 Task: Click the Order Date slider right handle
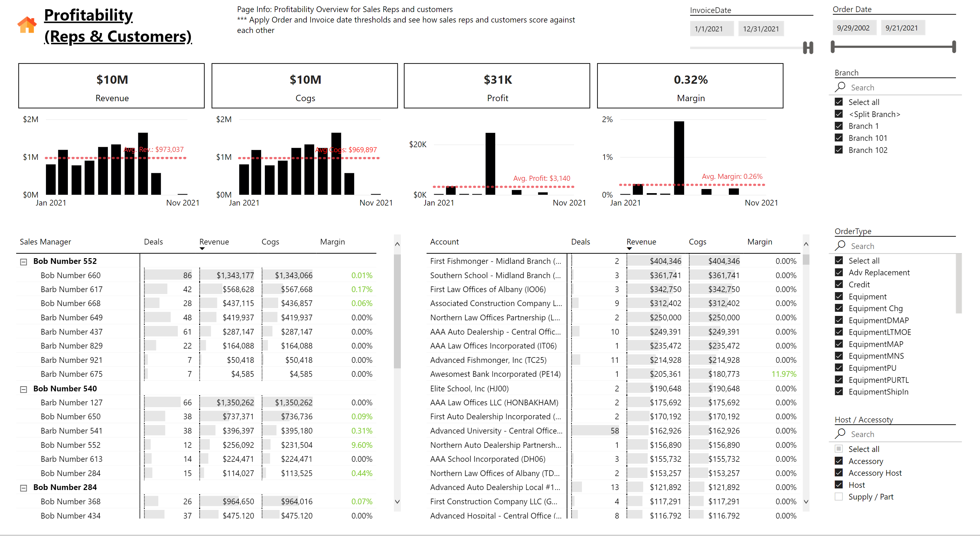pyautogui.click(x=954, y=47)
